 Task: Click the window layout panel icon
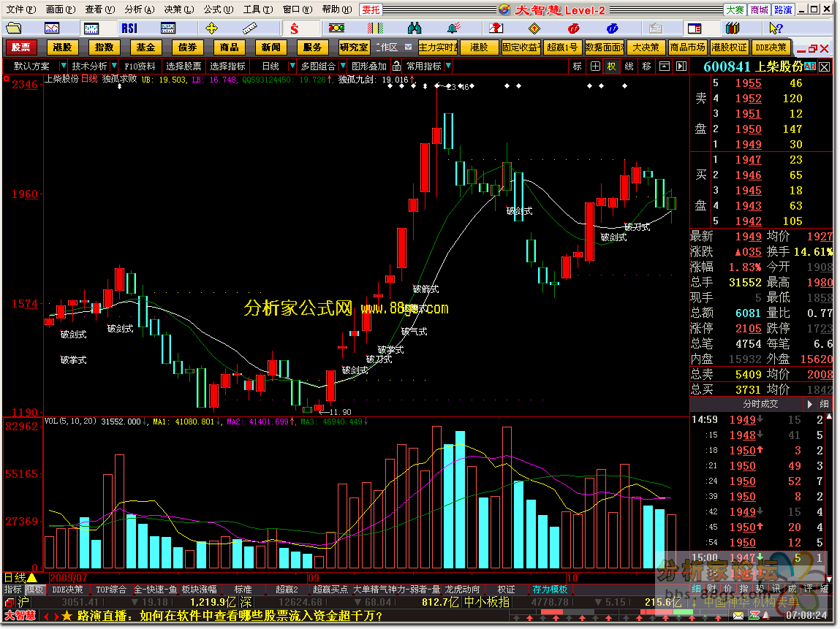[x=695, y=28]
